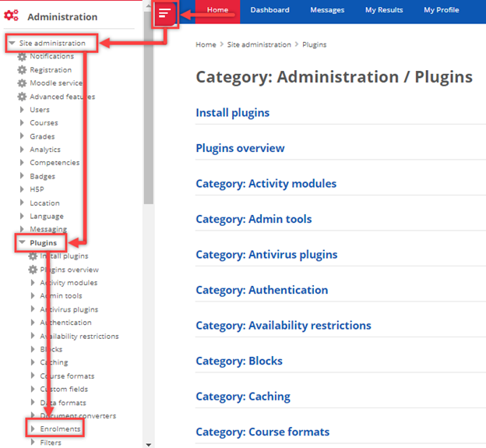Viewport: 486px width, 448px height.
Task: Open Category: Authentication link
Action: pyautogui.click(x=262, y=290)
